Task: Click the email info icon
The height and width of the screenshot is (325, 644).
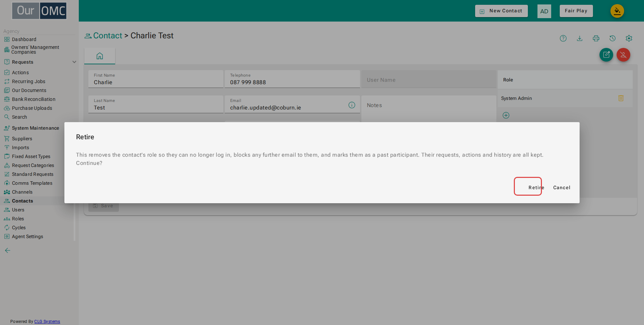Action: pyautogui.click(x=352, y=105)
